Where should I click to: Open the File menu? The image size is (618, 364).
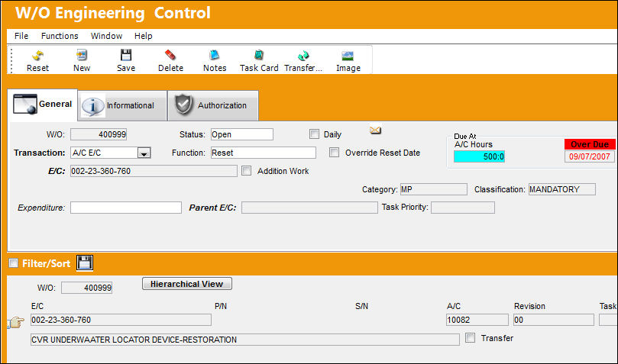tap(21, 36)
